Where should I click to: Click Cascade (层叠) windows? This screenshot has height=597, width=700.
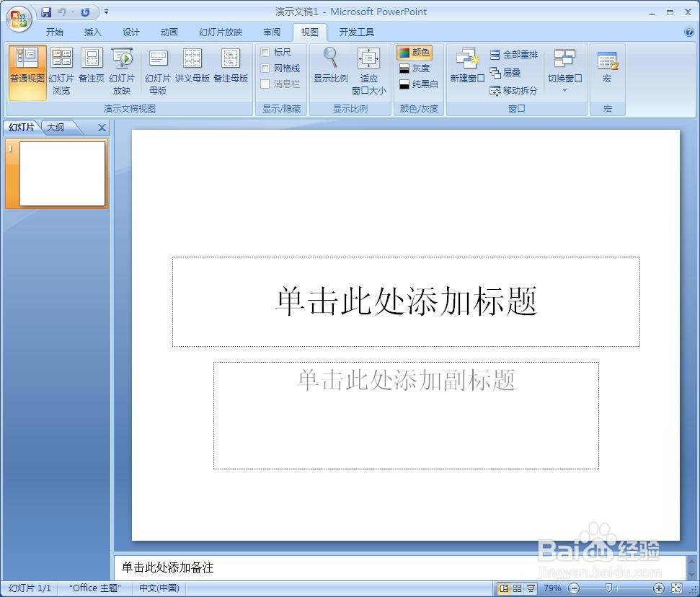(x=505, y=72)
